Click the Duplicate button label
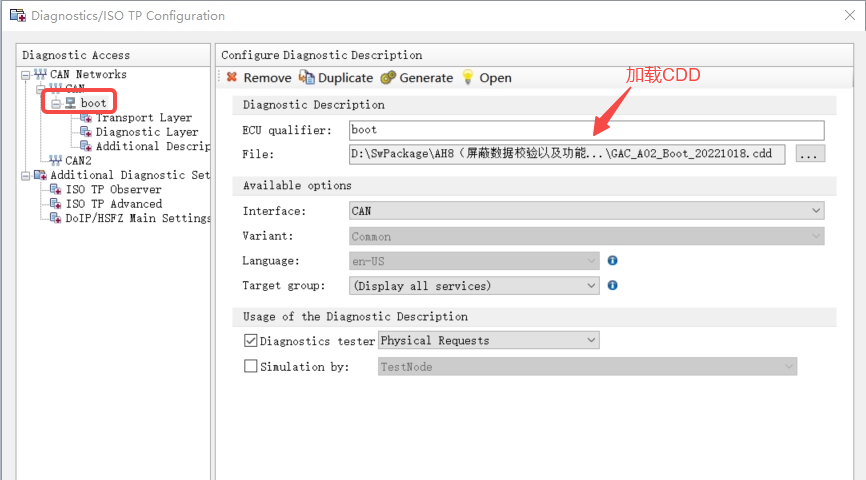This screenshot has width=866, height=480. (345, 78)
